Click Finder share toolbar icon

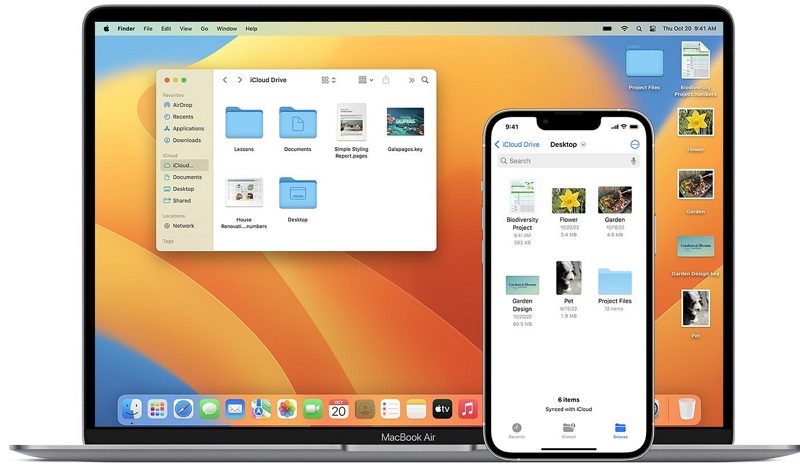click(x=386, y=80)
